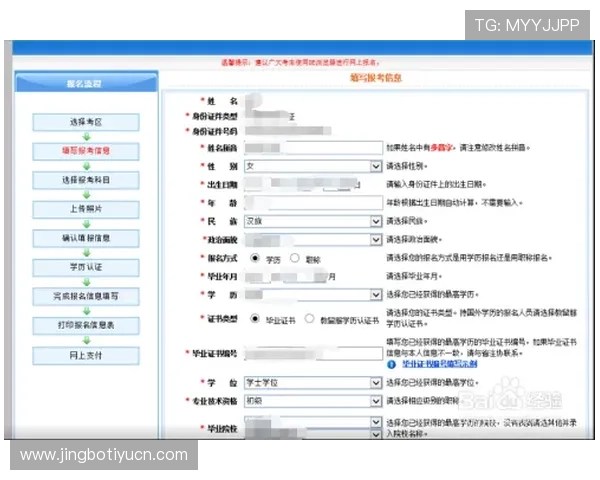Open the 政治面貌 dropdown
Viewport: 600px width, 480px height.
(313, 240)
